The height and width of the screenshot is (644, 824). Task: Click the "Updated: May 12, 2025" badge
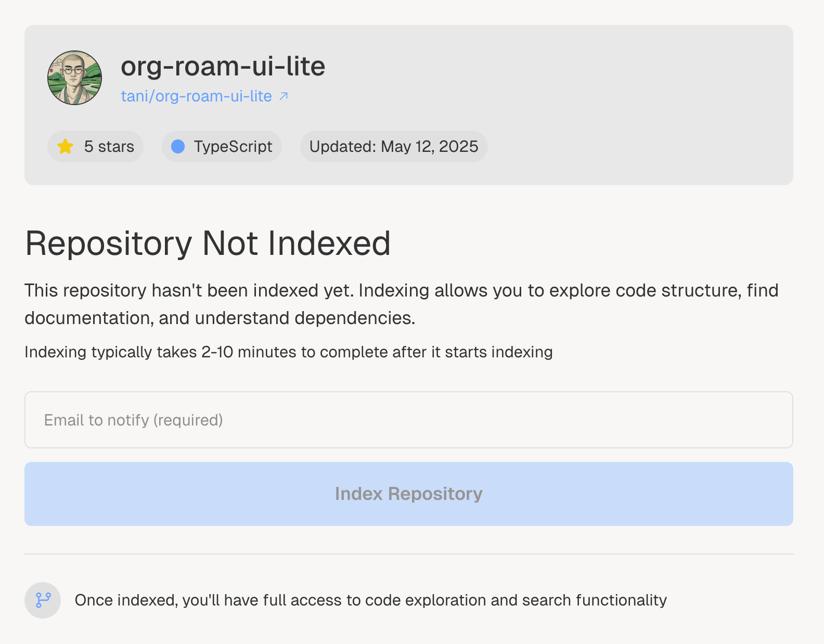(x=393, y=147)
